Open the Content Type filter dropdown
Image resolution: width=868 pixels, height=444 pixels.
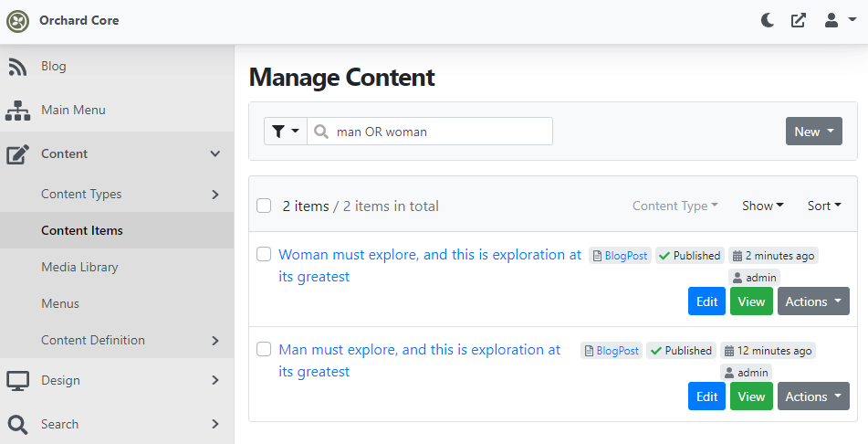pyautogui.click(x=675, y=206)
